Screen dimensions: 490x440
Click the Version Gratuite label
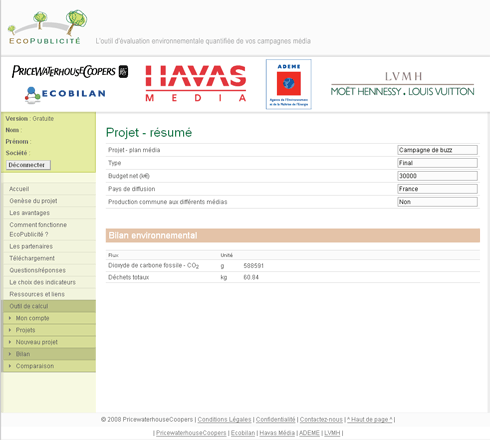[x=30, y=119]
